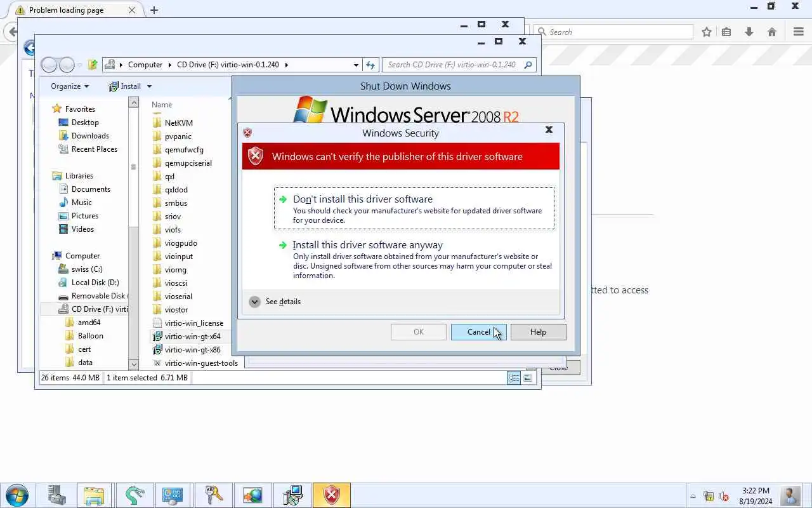This screenshot has width=812, height=508.
Task: Open amd64 folder in tree
Action: (89, 323)
